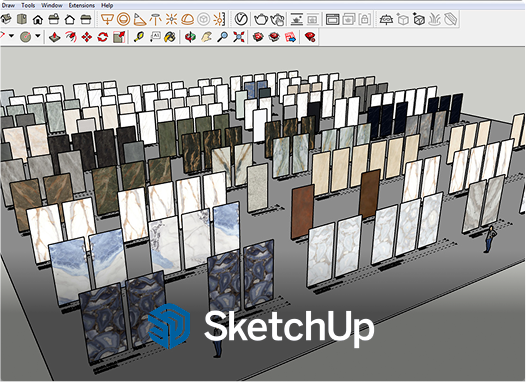Open the Help menu

(x=107, y=5)
